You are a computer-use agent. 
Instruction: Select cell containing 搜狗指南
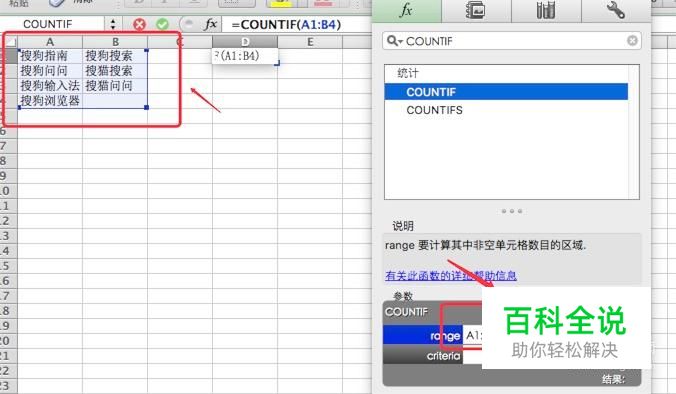pyautogui.click(x=50, y=56)
